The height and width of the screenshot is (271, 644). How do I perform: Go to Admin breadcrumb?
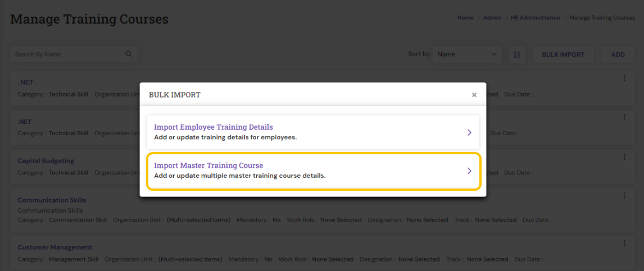coord(492,17)
